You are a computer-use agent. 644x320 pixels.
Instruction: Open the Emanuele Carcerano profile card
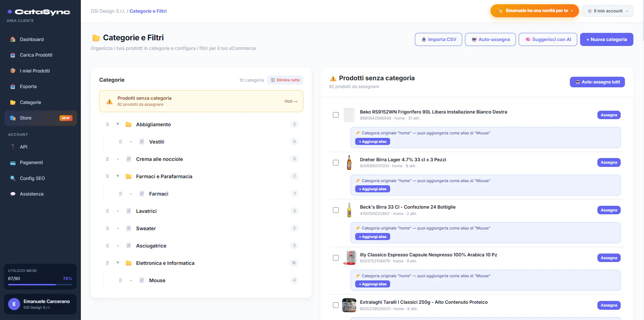click(x=40, y=304)
